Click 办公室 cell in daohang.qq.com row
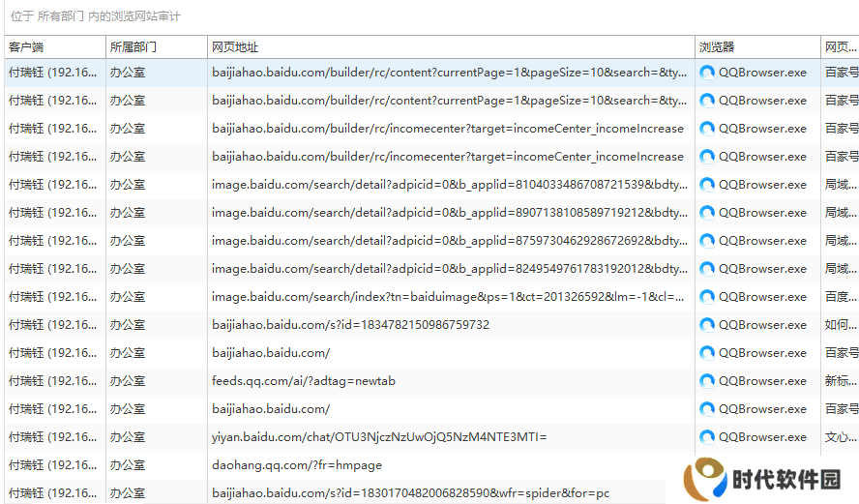 click(128, 465)
